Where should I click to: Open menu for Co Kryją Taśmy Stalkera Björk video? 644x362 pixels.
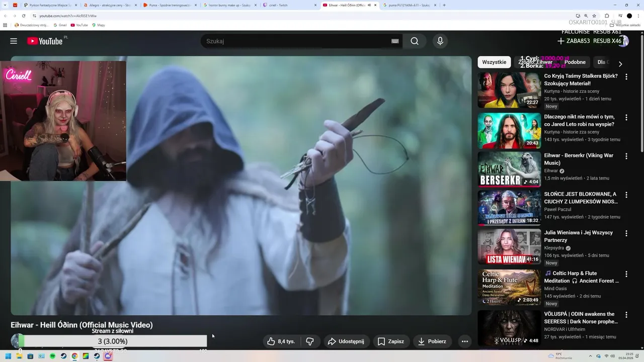(x=626, y=77)
